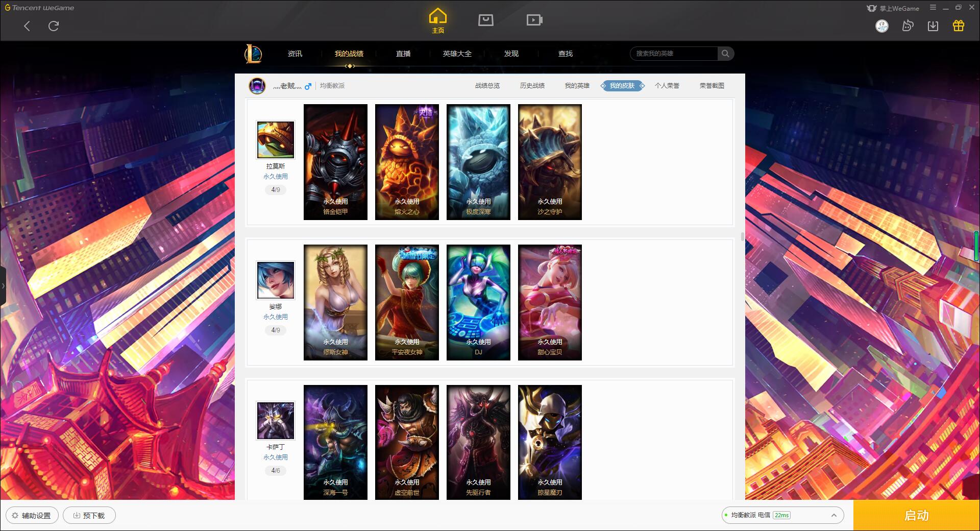This screenshot has height=531, width=980.
Task: Go back with the back arrow
Action: pos(27,26)
